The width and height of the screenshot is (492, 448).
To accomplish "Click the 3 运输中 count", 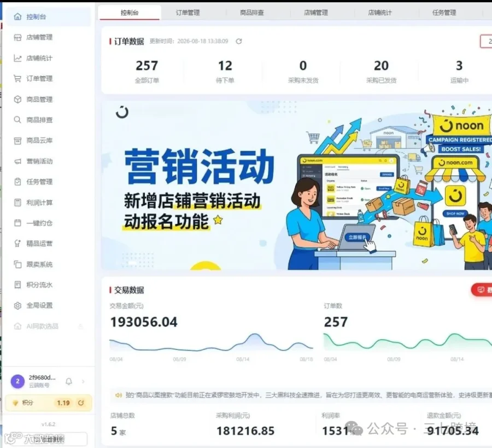I will click(459, 66).
